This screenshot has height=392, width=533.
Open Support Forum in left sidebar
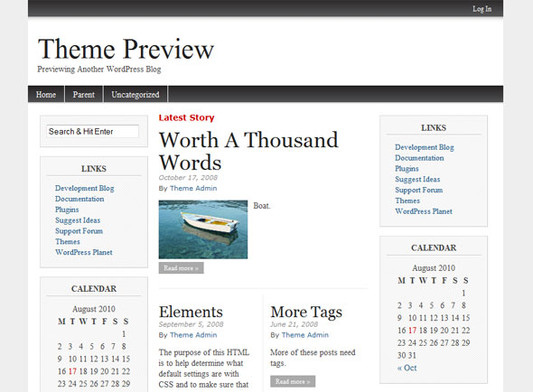click(79, 231)
